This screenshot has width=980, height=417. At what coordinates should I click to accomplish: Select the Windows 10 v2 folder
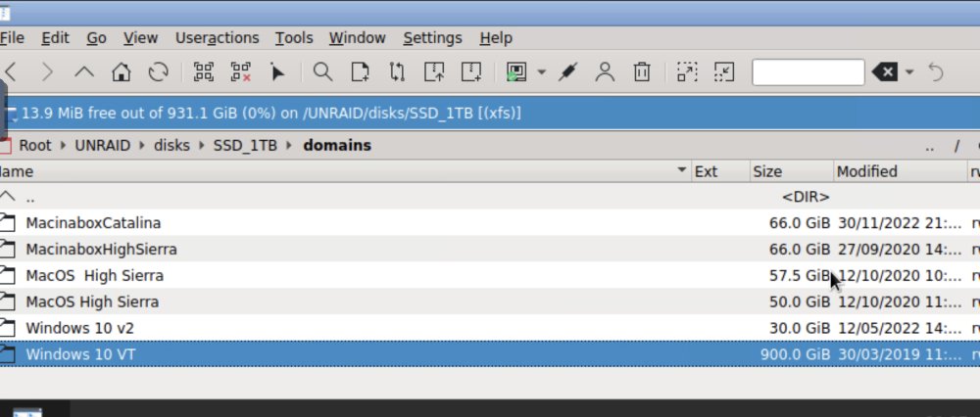tap(490, 328)
